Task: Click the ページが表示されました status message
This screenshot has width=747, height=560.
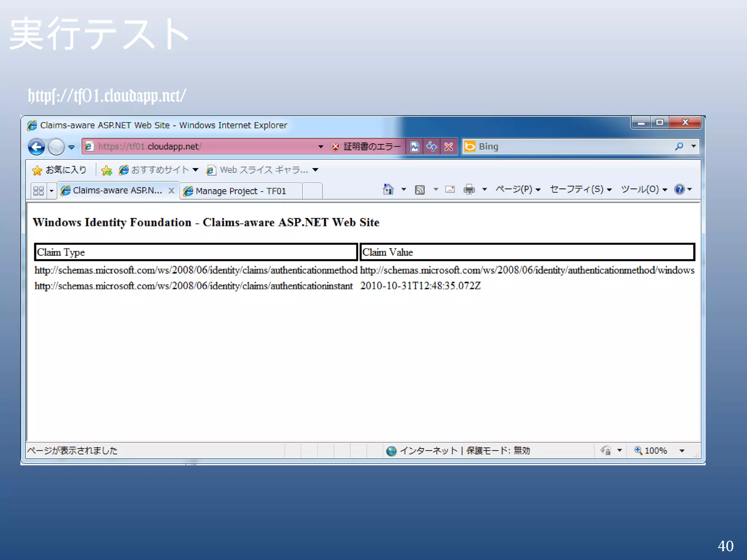Action: [73, 451]
